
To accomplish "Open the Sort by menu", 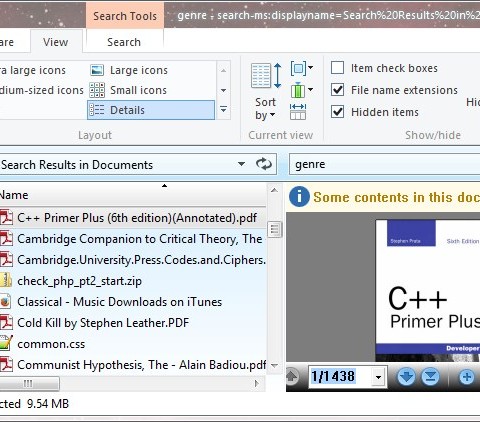I will pyautogui.click(x=265, y=92).
